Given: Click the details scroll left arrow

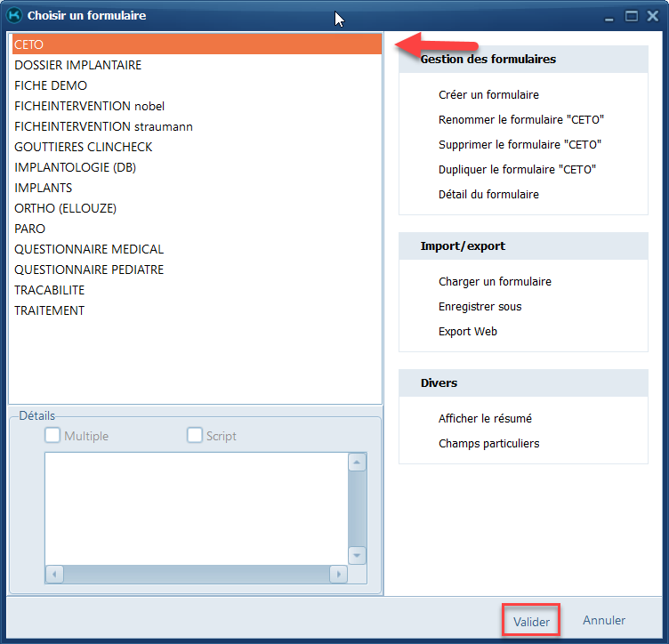Looking at the screenshot, I should 54,575.
